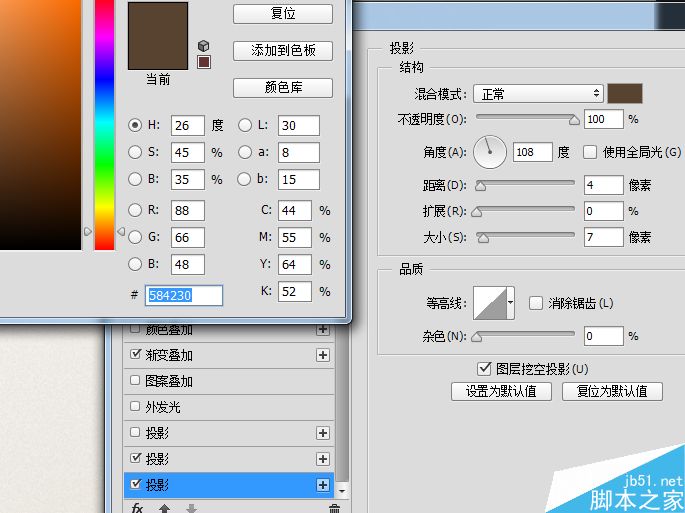Click the plus icon on the highlighted 投影 row

[x=323, y=485]
